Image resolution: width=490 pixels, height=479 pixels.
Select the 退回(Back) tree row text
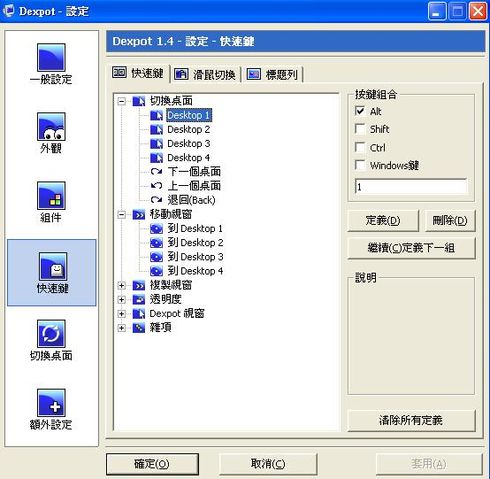[191, 200]
